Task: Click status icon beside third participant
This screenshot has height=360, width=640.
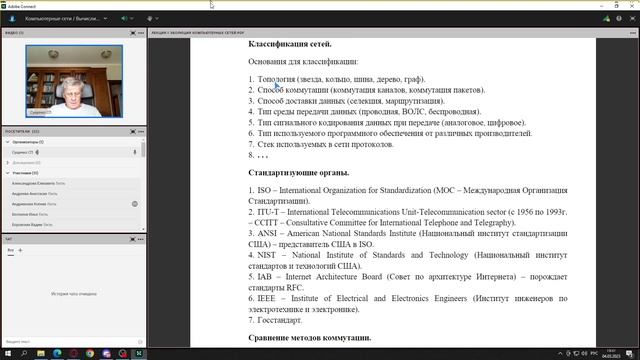Action: [x=135, y=204]
